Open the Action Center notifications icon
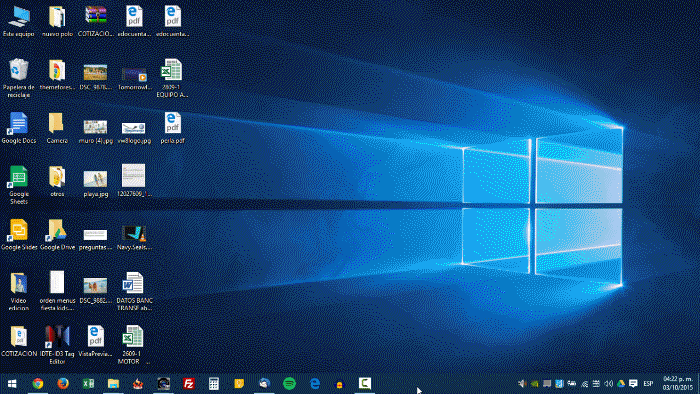 click(633, 384)
